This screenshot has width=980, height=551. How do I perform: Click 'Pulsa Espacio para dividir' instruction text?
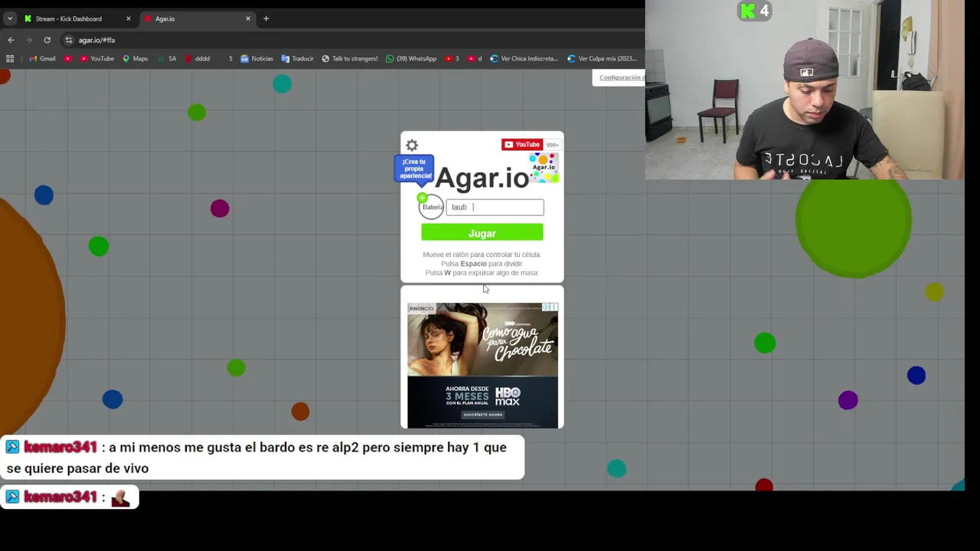point(482,263)
